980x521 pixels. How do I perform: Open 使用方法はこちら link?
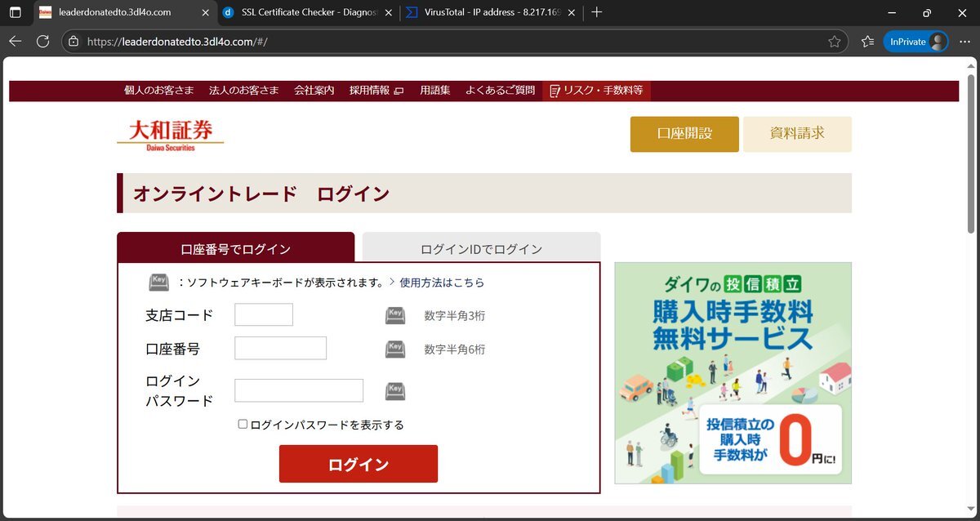(x=442, y=283)
